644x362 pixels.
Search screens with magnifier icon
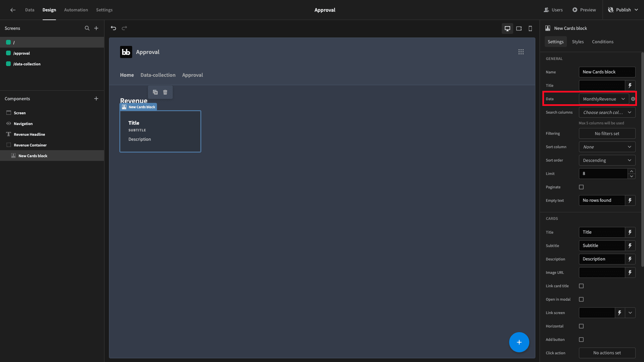click(x=87, y=28)
